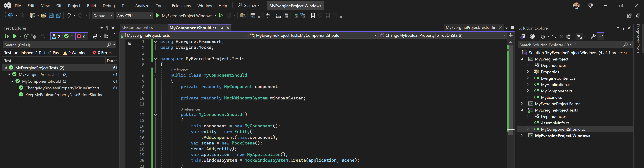The height and width of the screenshot is (168, 644).
Task: Expand the MyEvergineProject.Editor project node
Action: tap(522, 104)
